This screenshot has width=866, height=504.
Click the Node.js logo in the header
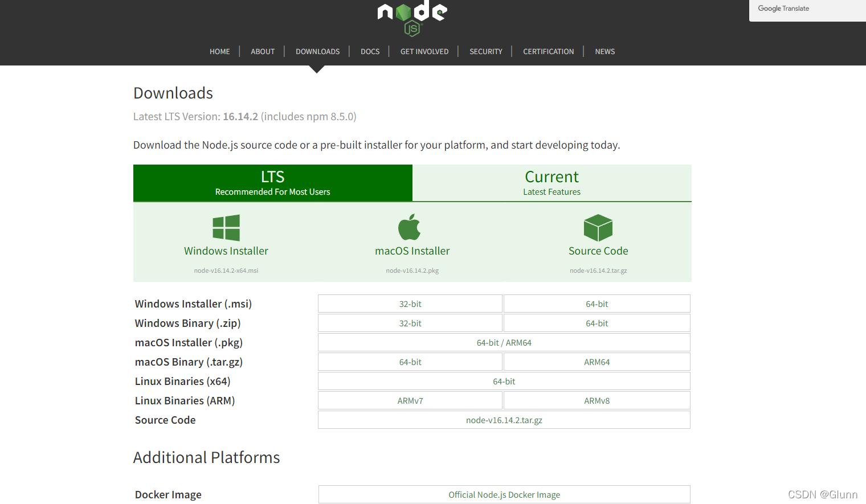pos(412,18)
